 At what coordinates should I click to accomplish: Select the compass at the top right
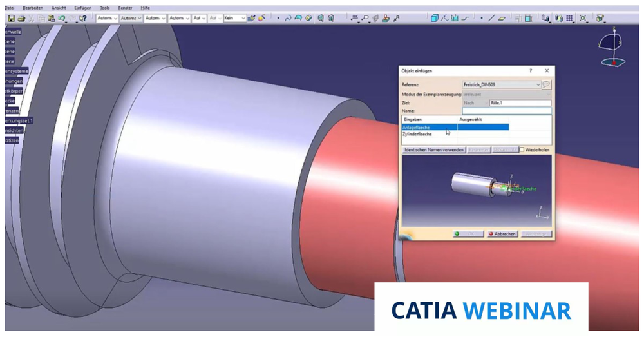613,46
